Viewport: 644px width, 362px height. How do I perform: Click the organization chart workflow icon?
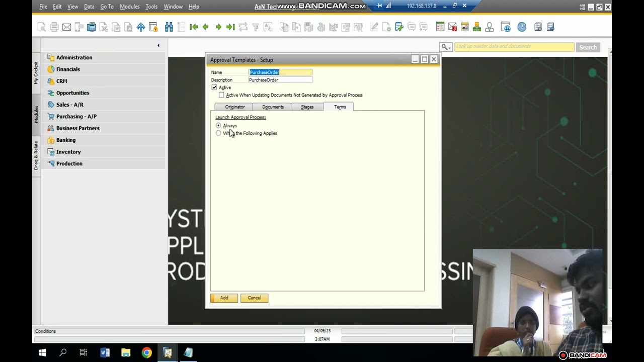pos(477,27)
